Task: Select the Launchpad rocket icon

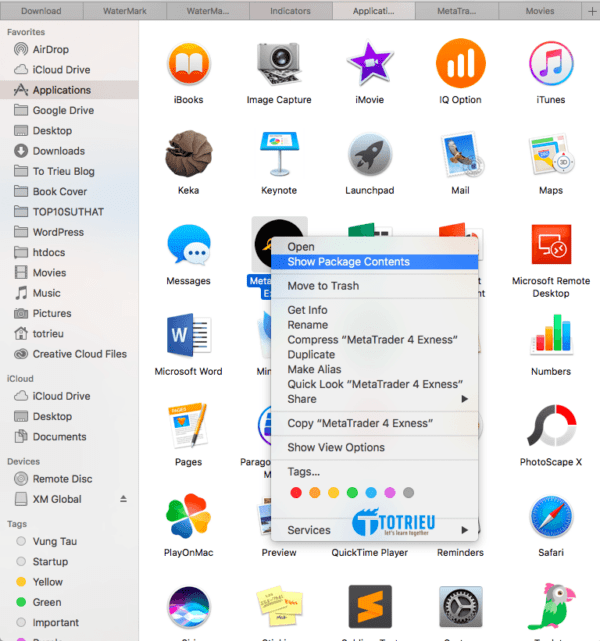Action: tap(370, 155)
